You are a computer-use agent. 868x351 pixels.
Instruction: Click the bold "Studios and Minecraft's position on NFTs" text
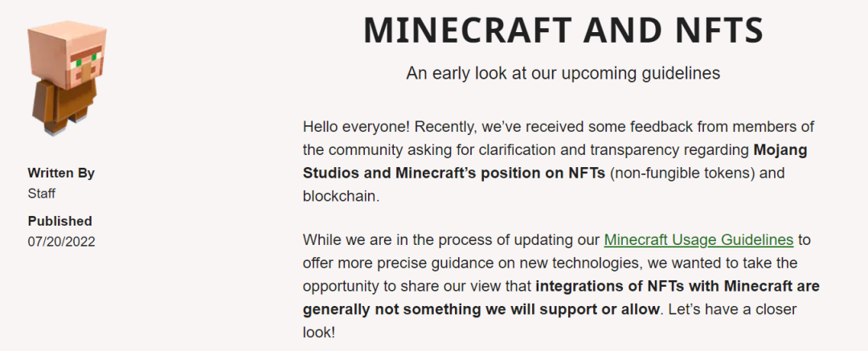pos(453,173)
